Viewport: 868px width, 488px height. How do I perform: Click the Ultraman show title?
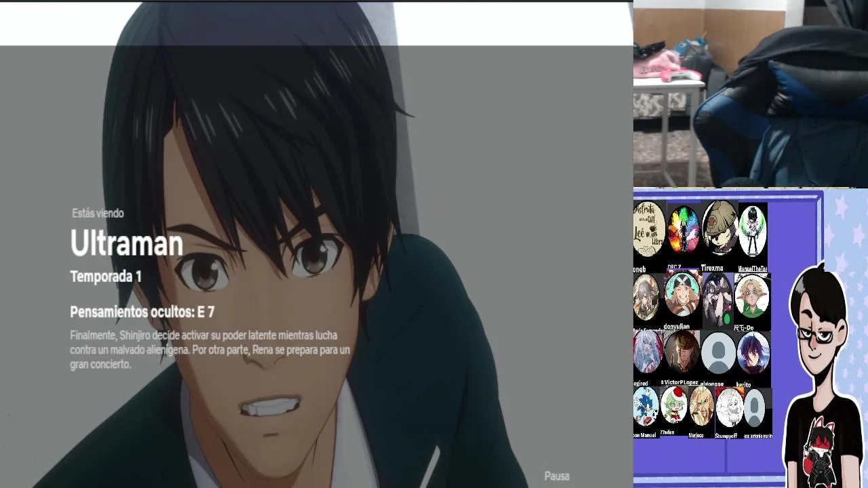[x=127, y=243]
